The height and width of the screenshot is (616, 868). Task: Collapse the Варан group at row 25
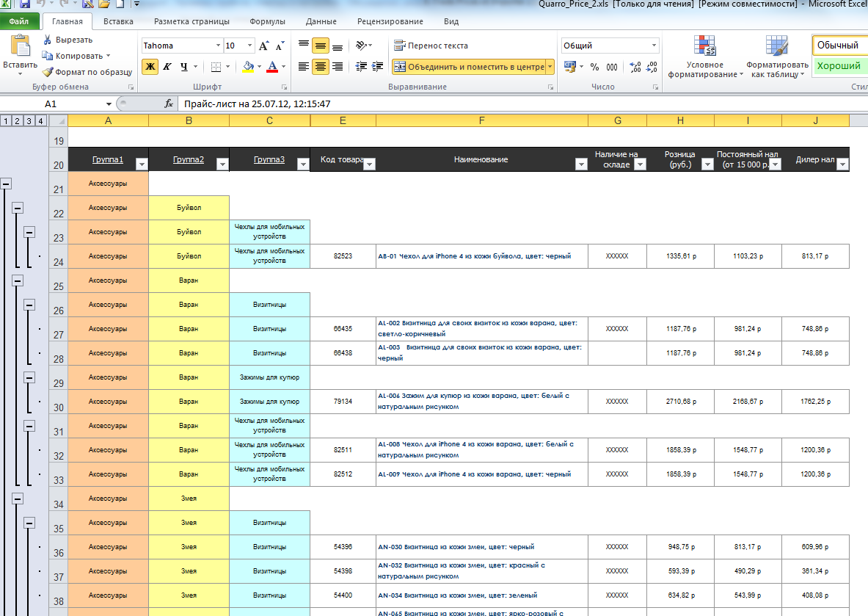tap(18, 280)
